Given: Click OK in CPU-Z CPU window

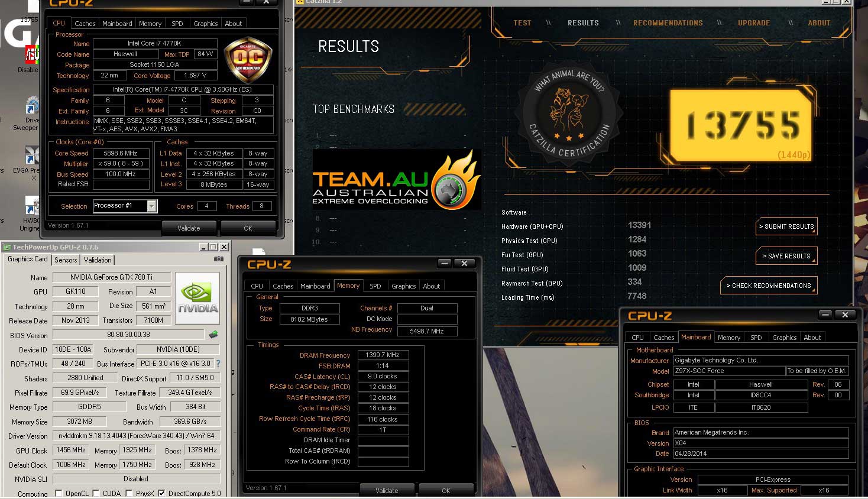Looking at the screenshot, I should coord(248,228).
